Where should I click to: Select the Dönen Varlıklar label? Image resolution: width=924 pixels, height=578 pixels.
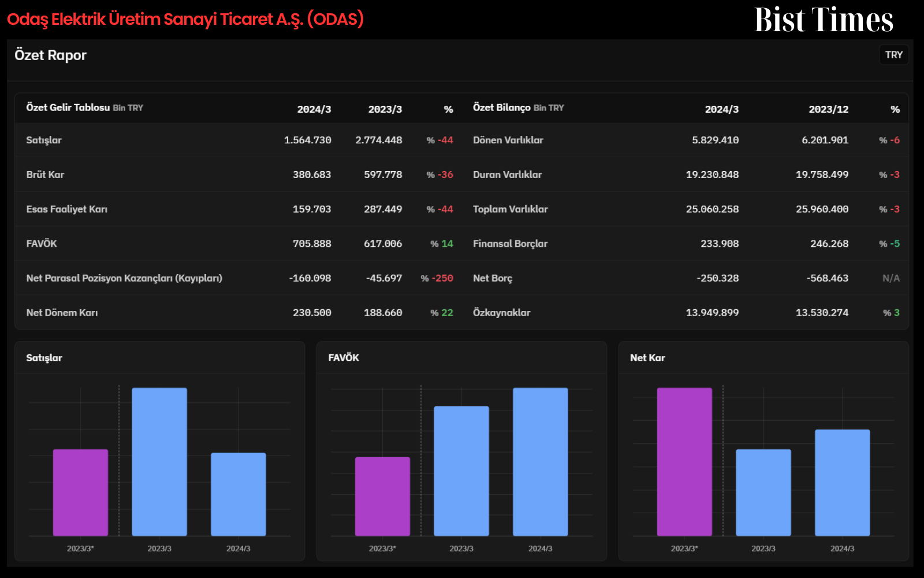[x=508, y=140]
